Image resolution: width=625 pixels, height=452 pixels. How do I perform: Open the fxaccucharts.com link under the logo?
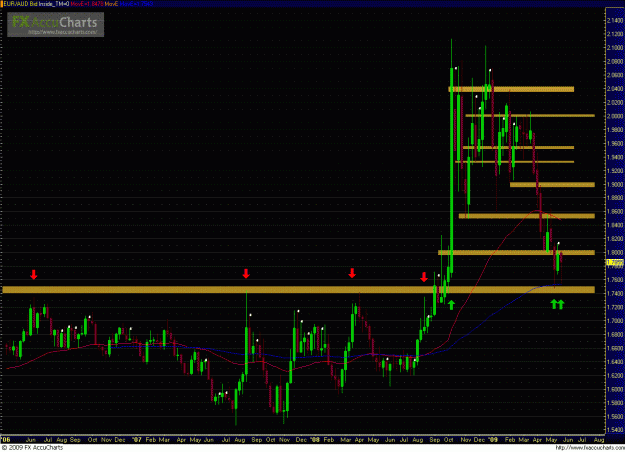[x=63, y=32]
